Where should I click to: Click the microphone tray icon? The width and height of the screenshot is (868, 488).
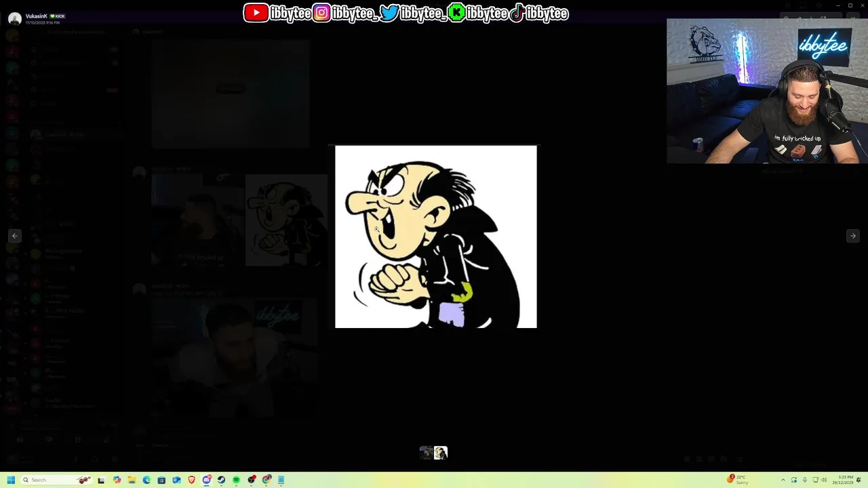click(805, 480)
